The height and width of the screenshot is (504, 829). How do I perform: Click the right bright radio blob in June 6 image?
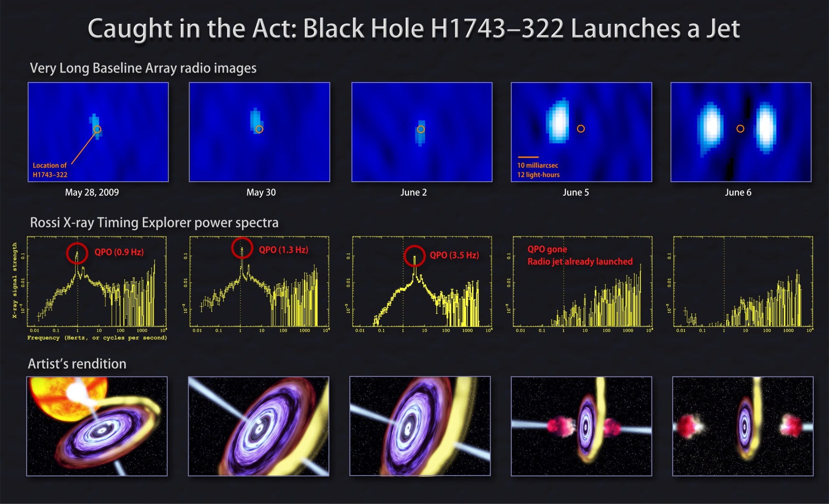766,127
